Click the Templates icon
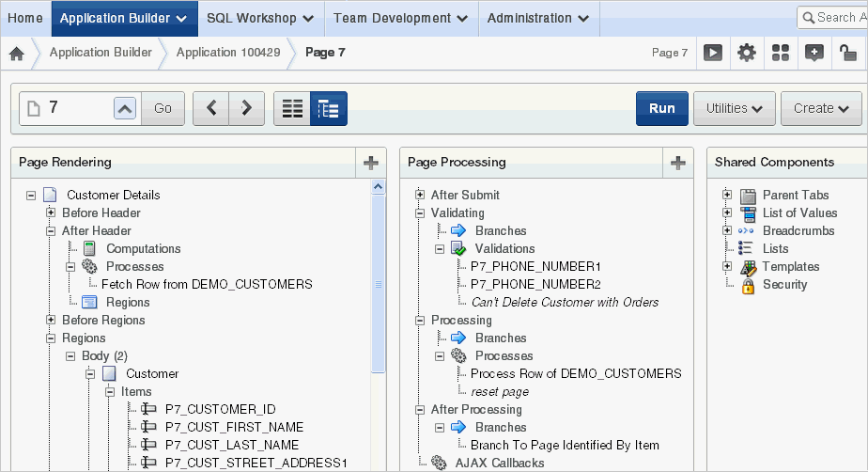868x472 pixels. click(748, 267)
